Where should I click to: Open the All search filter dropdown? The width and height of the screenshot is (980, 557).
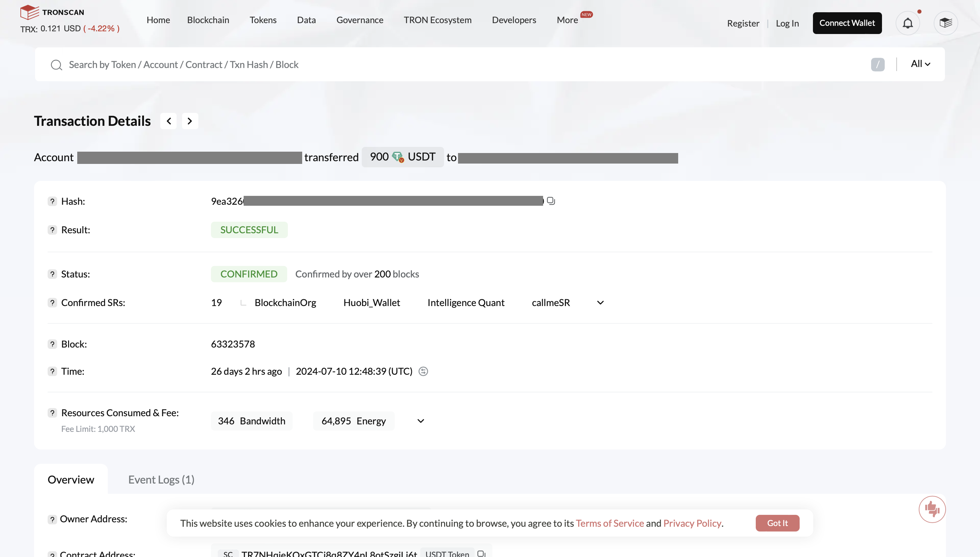point(920,64)
